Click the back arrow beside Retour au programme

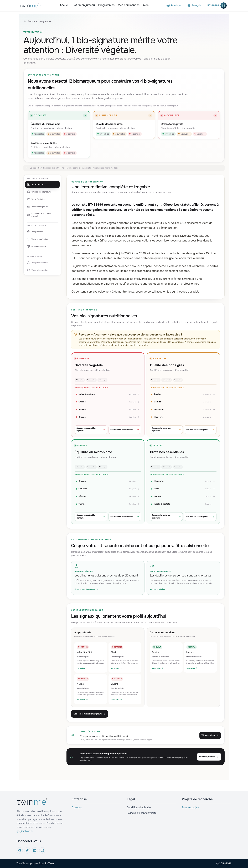pyautogui.click(x=25, y=21)
